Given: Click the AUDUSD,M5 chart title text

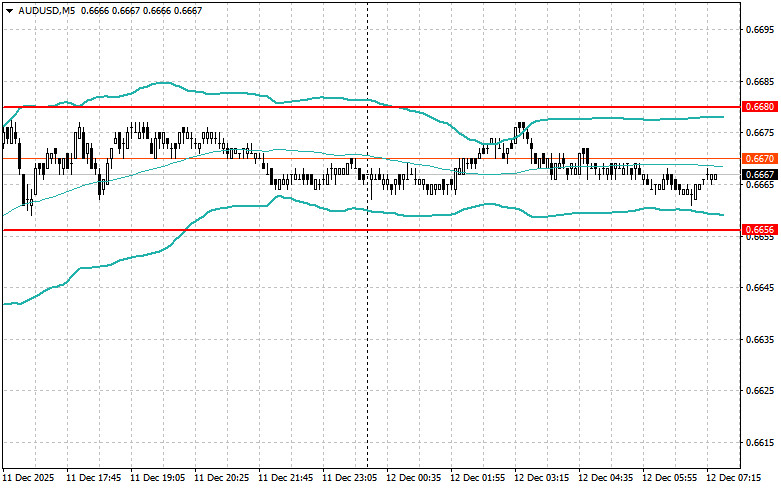Looking at the screenshot, I should [x=47, y=10].
